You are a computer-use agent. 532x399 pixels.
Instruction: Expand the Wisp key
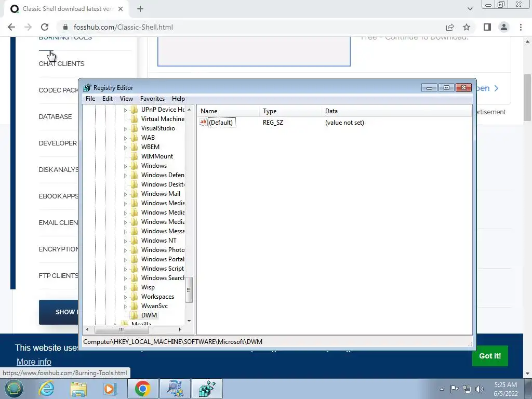click(125, 288)
